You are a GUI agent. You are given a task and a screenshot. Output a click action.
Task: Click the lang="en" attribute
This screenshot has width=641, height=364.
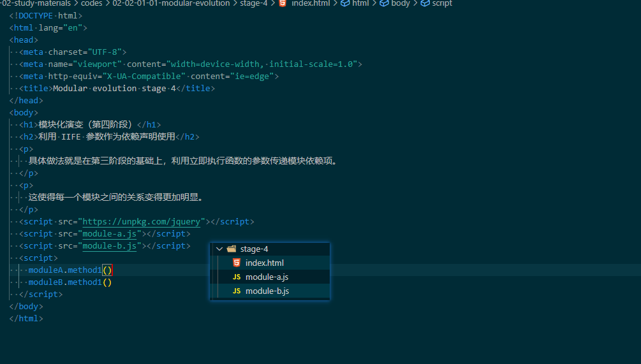coord(61,28)
